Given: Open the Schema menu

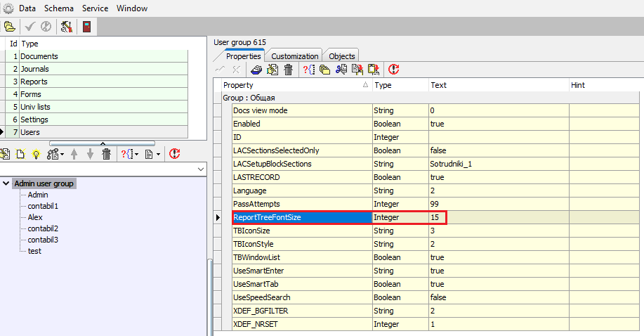Looking at the screenshot, I should 59,8.
